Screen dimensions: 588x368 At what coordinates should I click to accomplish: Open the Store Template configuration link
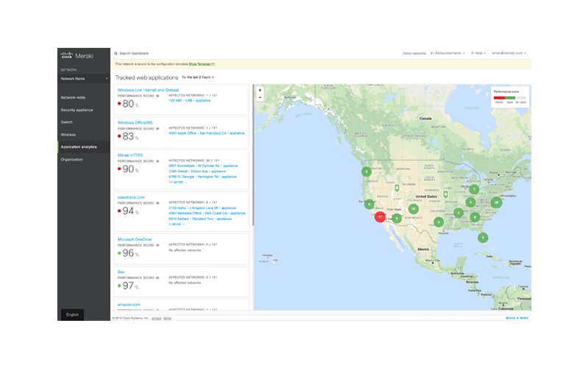[x=201, y=64]
